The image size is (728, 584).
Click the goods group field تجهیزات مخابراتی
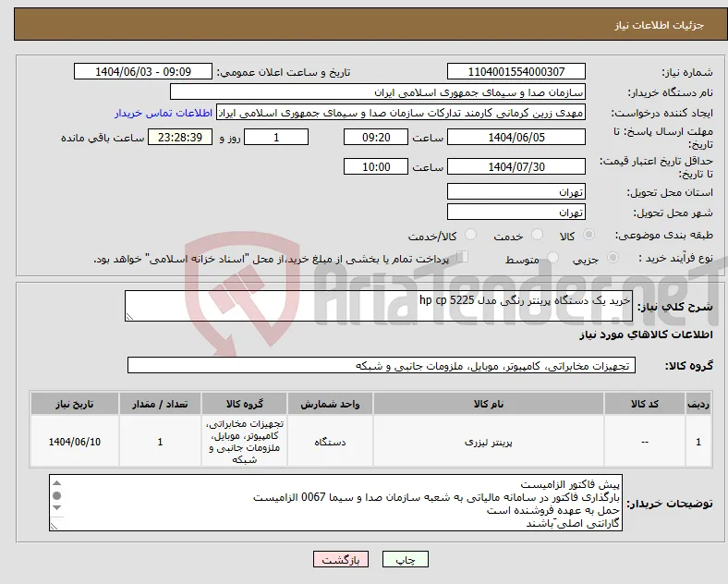click(x=382, y=365)
